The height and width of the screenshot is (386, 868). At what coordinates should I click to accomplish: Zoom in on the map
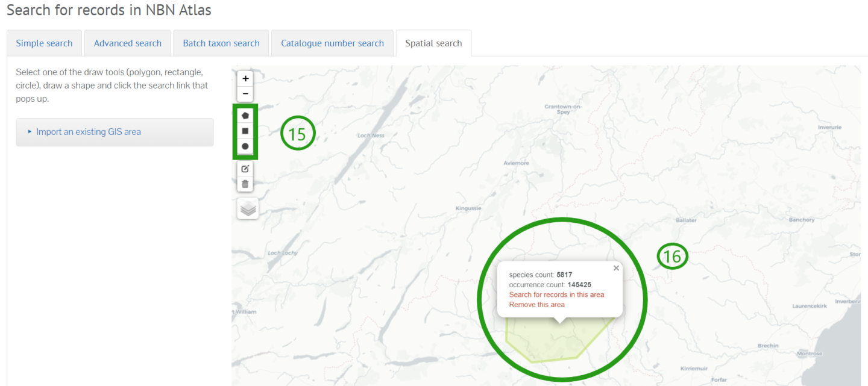tap(245, 78)
